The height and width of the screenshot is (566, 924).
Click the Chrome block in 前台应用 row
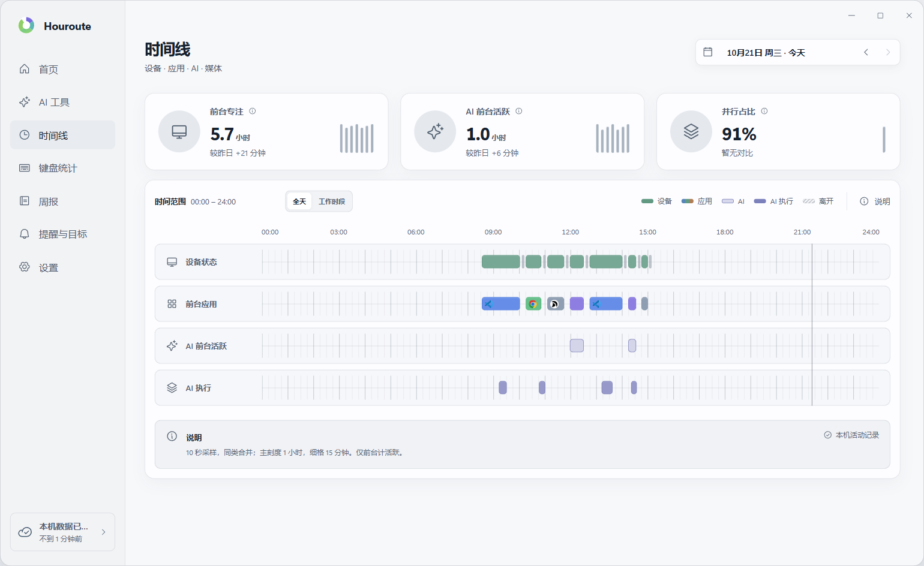click(533, 304)
